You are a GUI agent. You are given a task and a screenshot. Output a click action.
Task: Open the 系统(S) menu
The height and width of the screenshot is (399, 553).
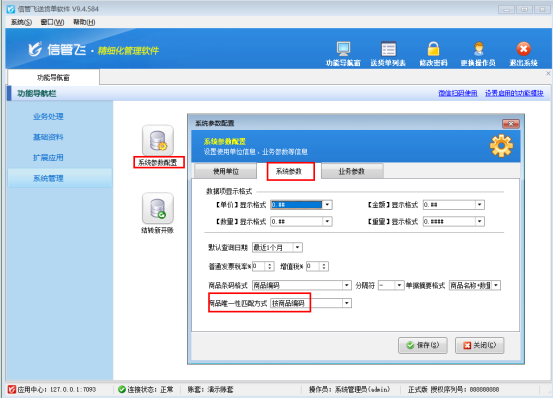21,22
